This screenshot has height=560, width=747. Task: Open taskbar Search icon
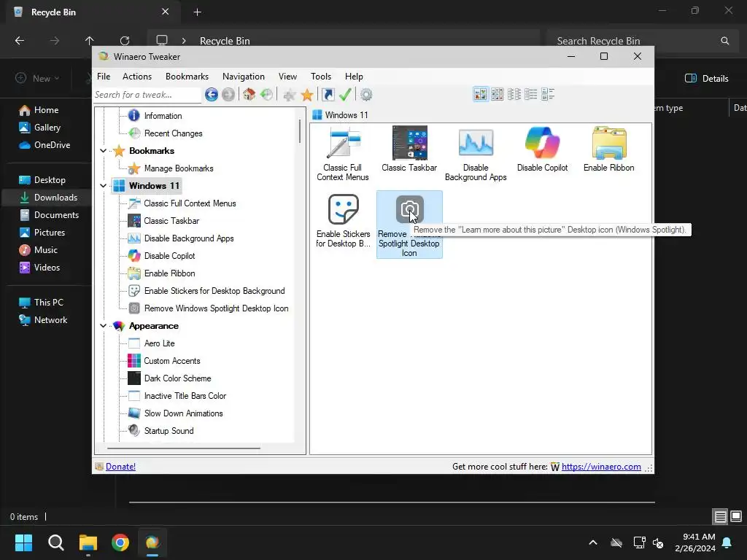[x=55, y=542]
